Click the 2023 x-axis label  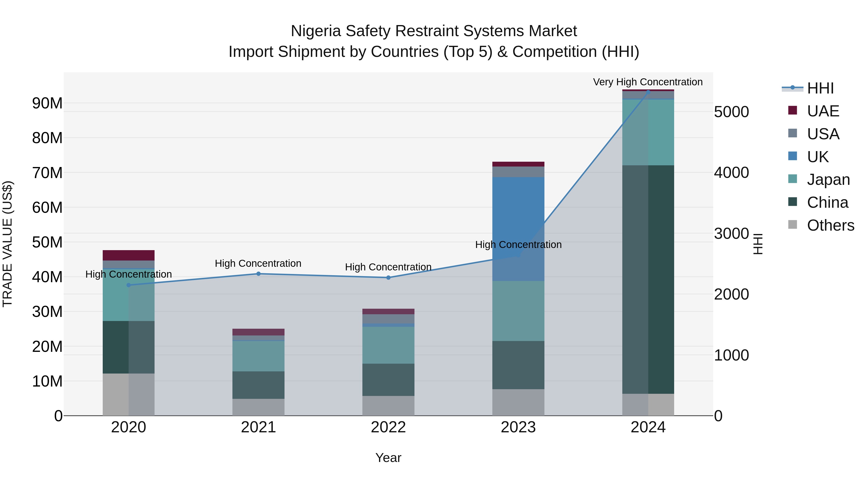click(518, 427)
